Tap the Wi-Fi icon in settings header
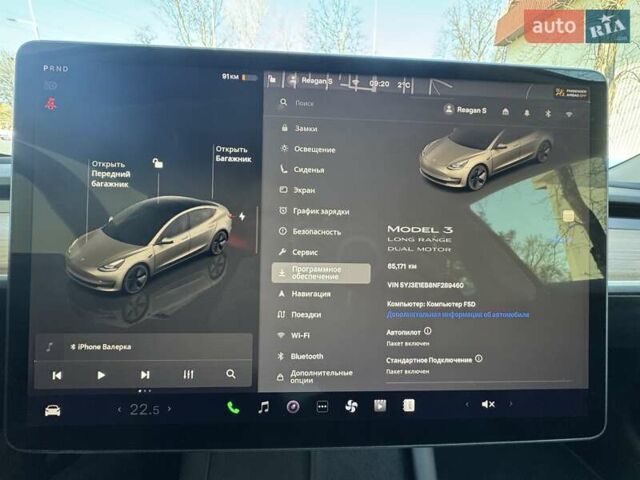The image size is (640, 480). click(x=569, y=115)
